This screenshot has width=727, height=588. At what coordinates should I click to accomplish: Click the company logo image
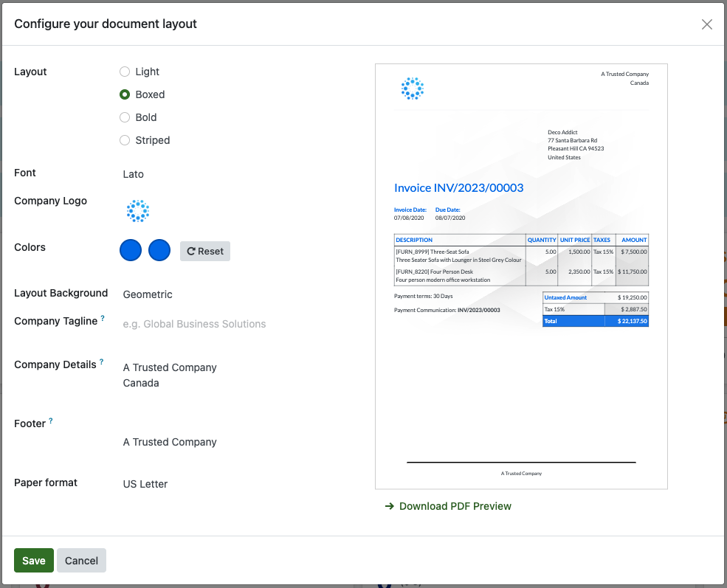click(137, 211)
